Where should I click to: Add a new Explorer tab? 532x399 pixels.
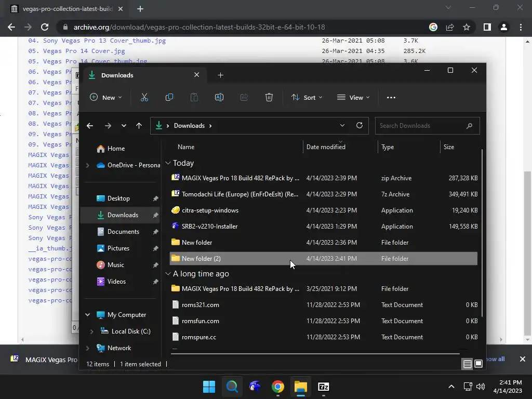coord(220,75)
